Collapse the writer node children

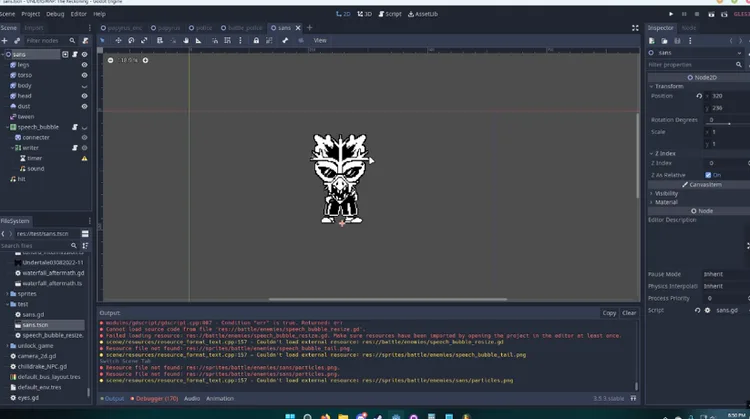point(12,148)
